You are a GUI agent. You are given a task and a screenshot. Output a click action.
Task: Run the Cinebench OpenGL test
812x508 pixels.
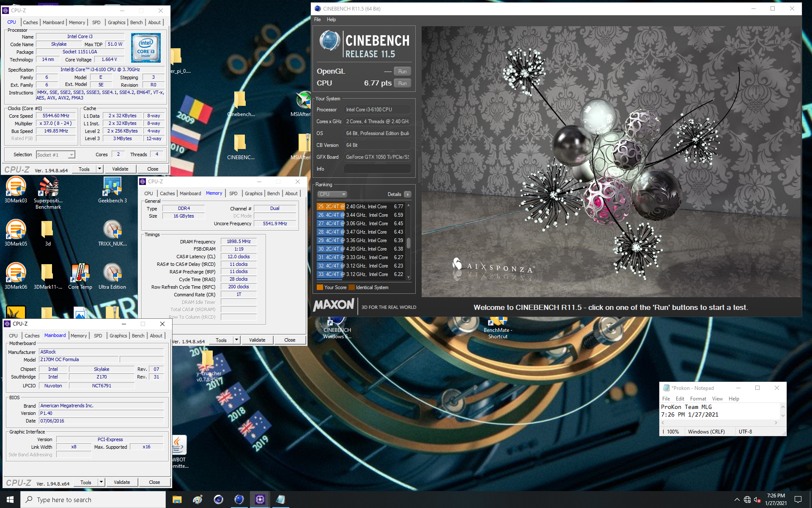(x=402, y=72)
